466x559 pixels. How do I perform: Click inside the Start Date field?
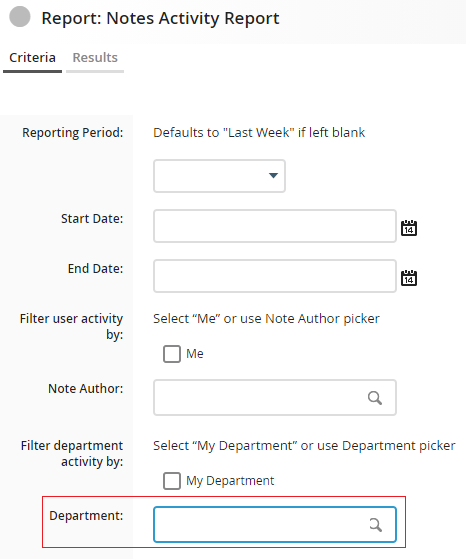tap(275, 226)
